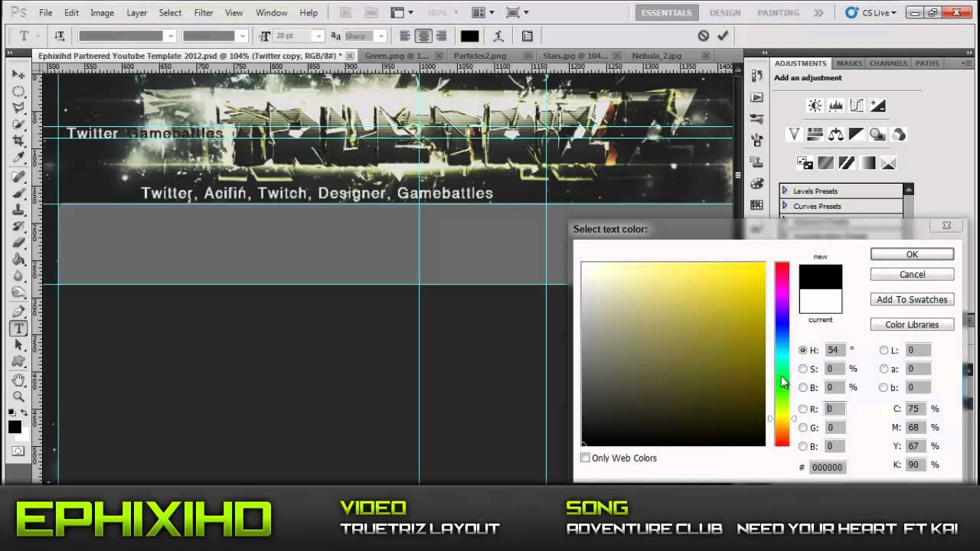Select the Pen tool
The height and width of the screenshot is (551, 980).
(x=18, y=311)
